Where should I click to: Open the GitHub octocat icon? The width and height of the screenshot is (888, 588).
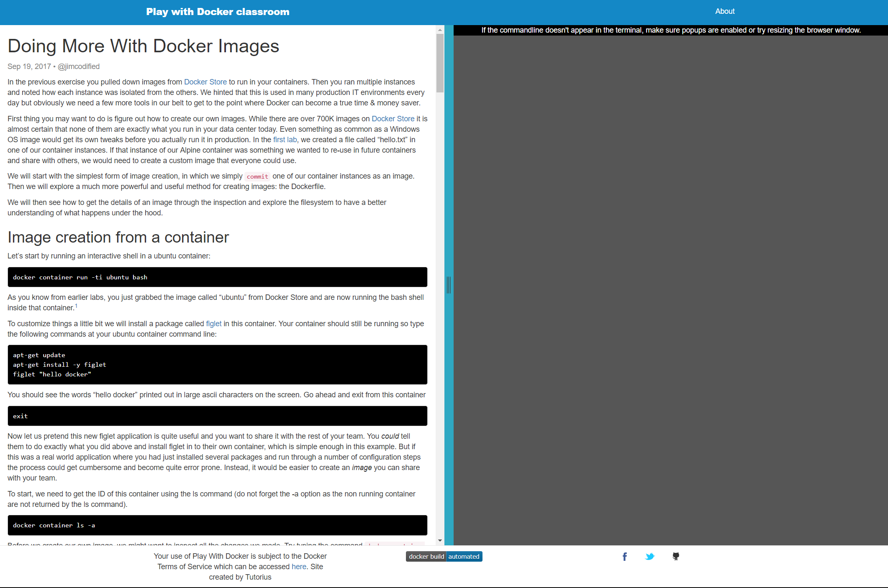click(x=676, y=557)
